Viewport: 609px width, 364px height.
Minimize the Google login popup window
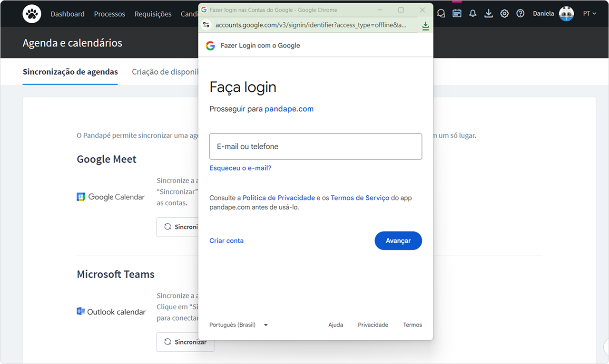click(380, 10)
